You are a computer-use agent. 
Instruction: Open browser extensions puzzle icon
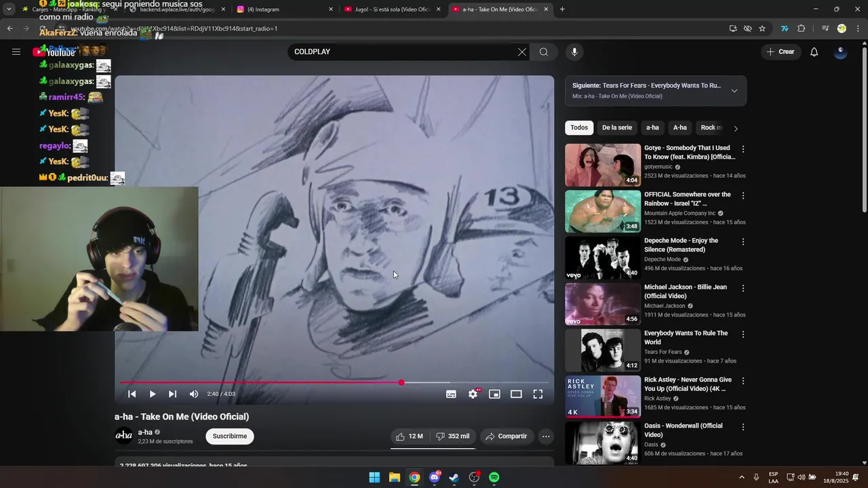tap(802, 28)
